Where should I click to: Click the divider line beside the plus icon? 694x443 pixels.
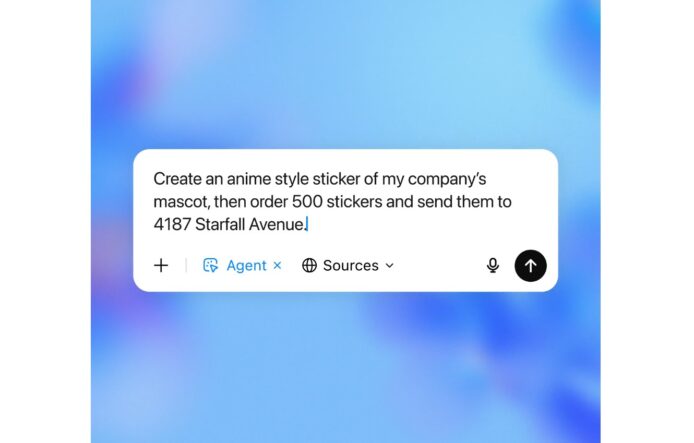(x=186, y=266)
